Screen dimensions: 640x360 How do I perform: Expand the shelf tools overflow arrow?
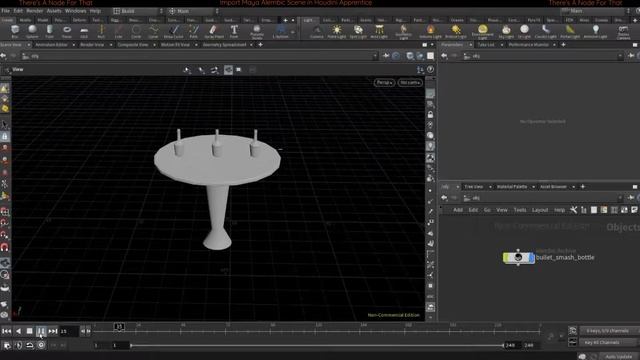pos(292,31)
